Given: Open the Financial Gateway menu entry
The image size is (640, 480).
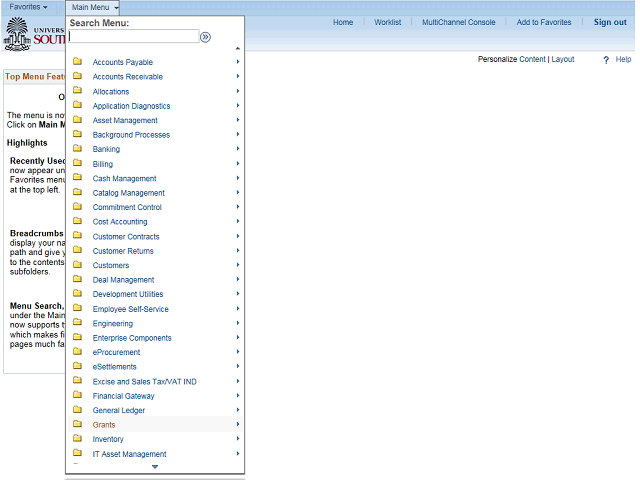Looking at the screenshot, I should pos(123,396).
